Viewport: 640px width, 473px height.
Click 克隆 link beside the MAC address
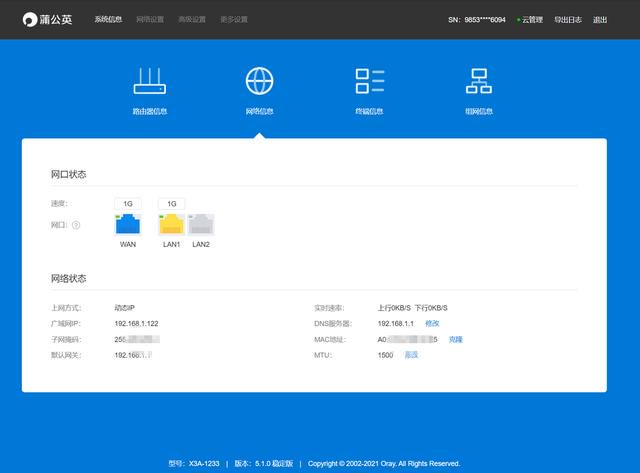click(456, 339)
